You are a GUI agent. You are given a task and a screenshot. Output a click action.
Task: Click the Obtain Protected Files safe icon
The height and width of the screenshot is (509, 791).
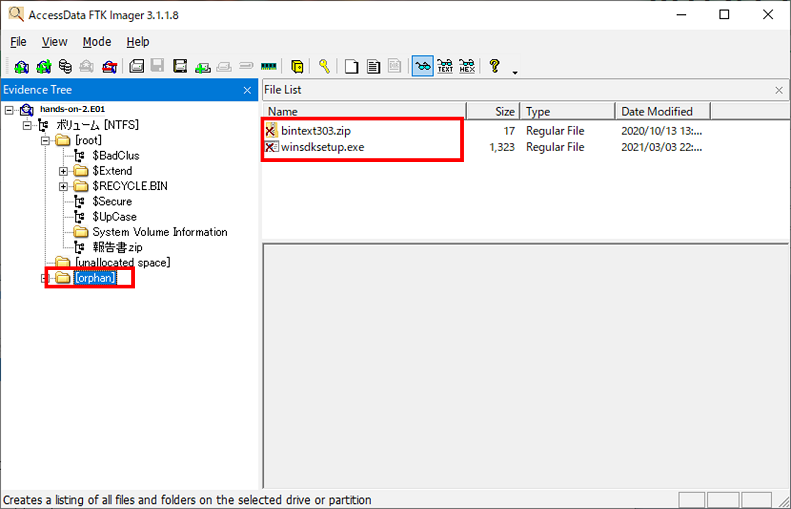[x=297, y=66]
